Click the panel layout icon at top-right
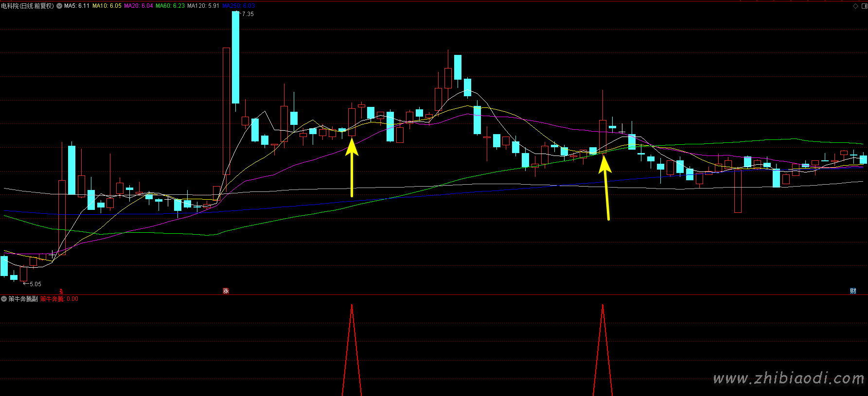This screenshot has height=396, width=868. pos(864,6)
